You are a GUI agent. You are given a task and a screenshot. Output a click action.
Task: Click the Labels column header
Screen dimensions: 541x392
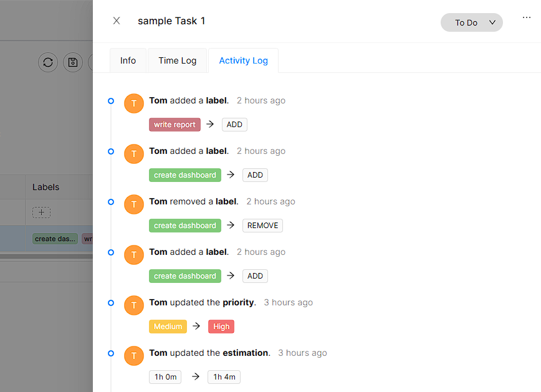click(46, 187)
